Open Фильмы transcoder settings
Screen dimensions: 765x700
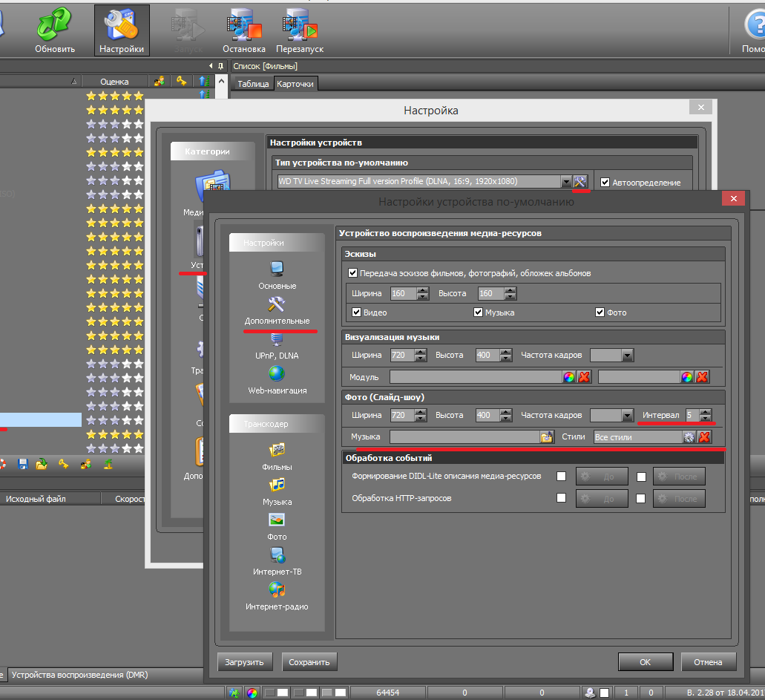[x=277, y=456]
